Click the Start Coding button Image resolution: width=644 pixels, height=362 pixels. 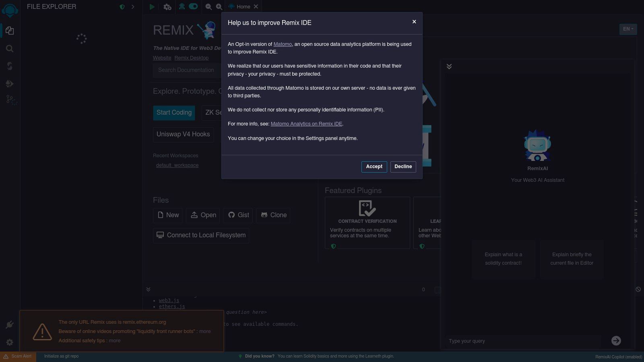pyautogui.click(x=174, y=113)
